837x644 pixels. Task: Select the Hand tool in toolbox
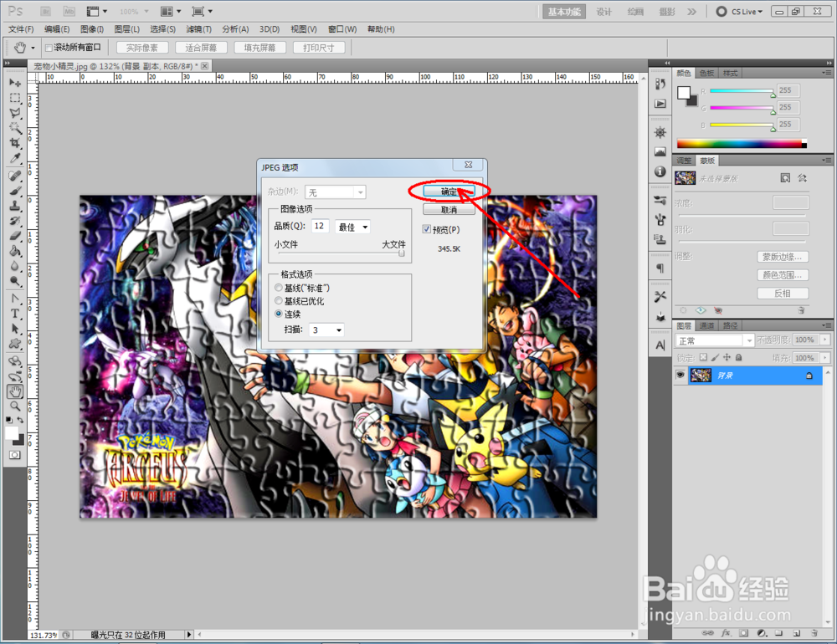(15, 391)
